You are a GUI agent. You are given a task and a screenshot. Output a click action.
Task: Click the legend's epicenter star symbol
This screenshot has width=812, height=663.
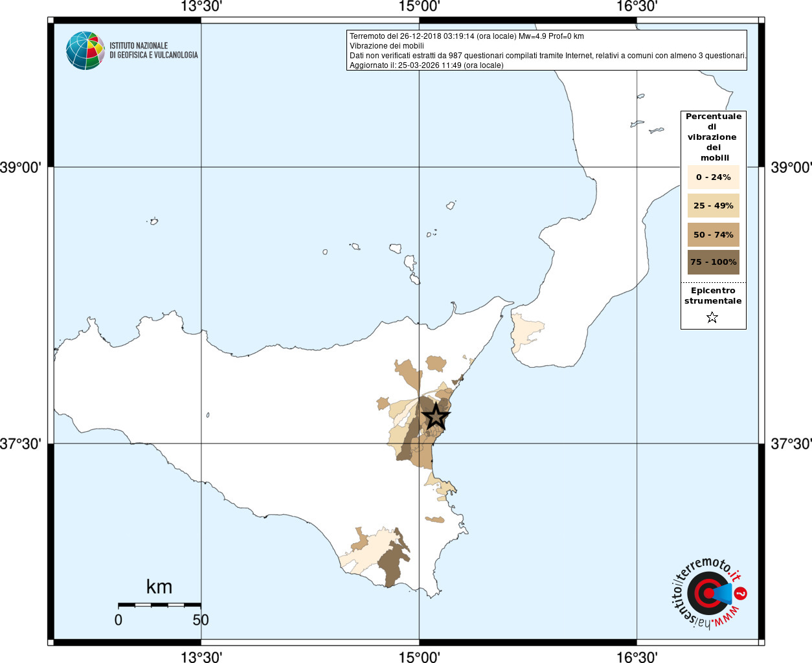point(712,317)
